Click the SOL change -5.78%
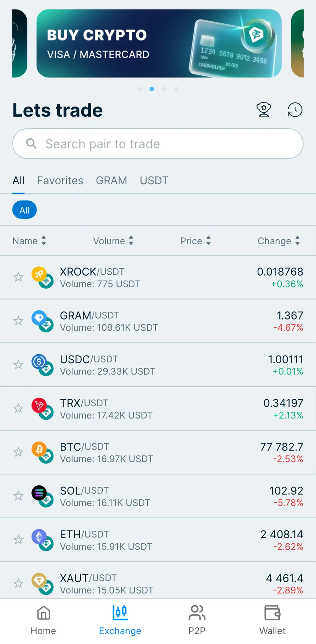The image size is (316, 644). pos(289,503)
